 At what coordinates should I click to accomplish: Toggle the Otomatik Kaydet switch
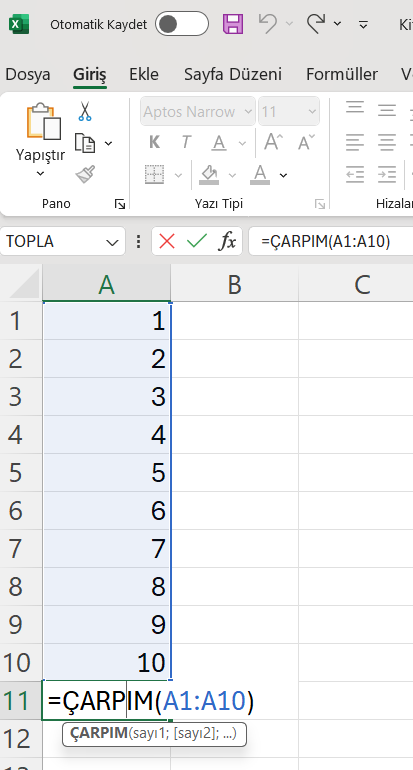point(182,24)
